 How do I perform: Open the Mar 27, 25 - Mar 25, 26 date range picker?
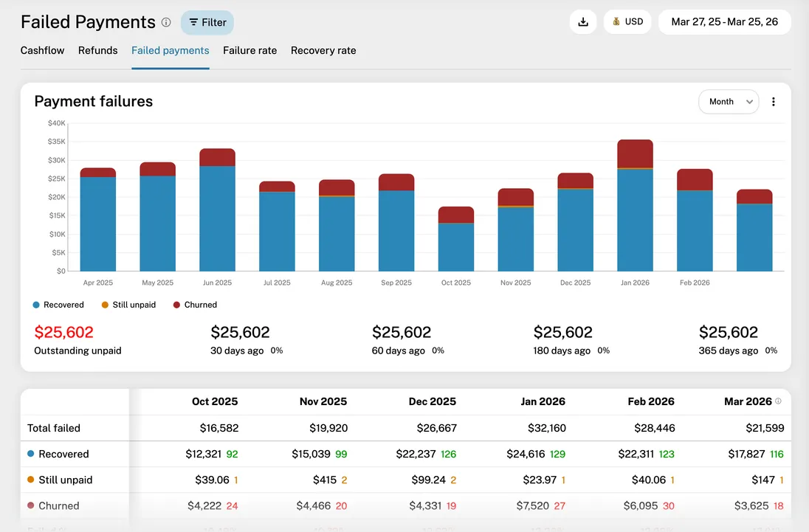click(724, 21)
